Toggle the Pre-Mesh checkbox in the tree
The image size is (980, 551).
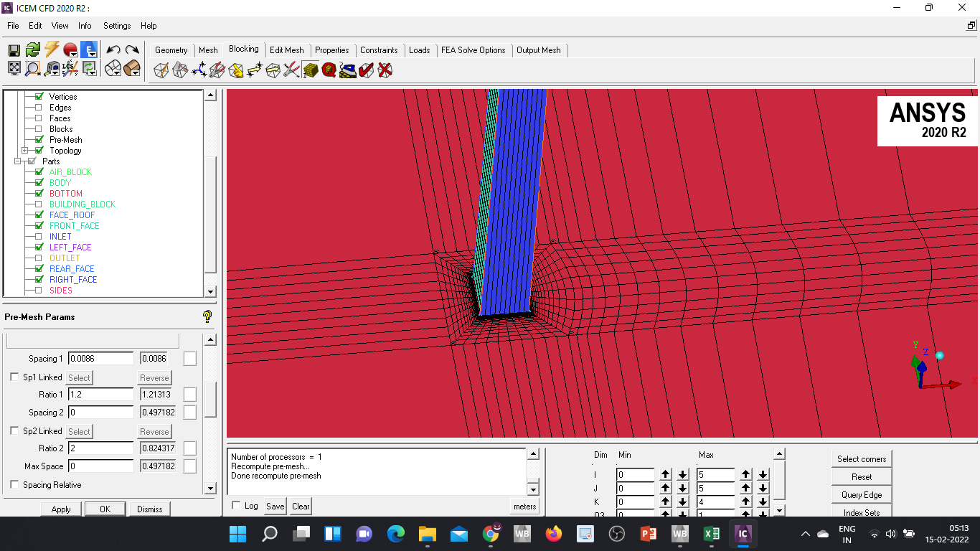click(x=39, y=140)
